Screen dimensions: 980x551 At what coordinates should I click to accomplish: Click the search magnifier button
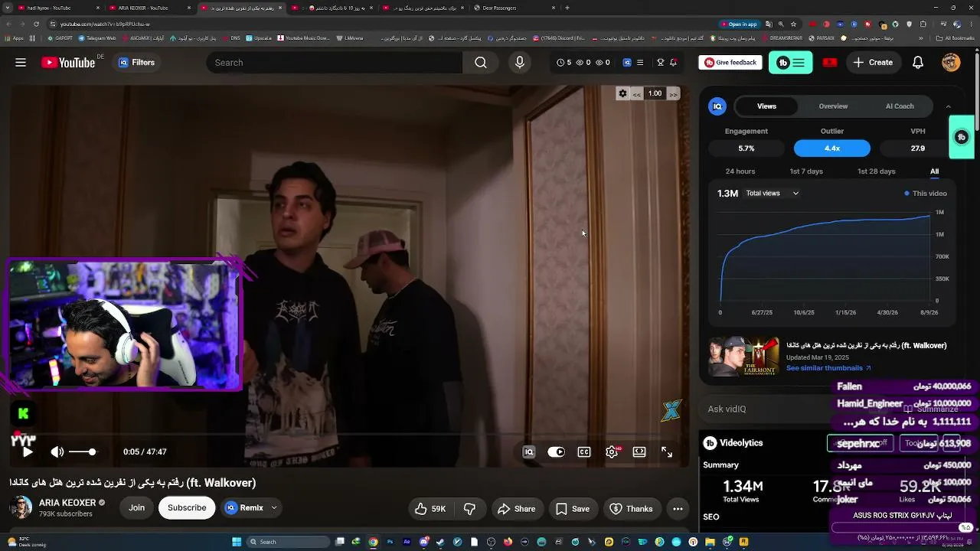coord(480,63)
